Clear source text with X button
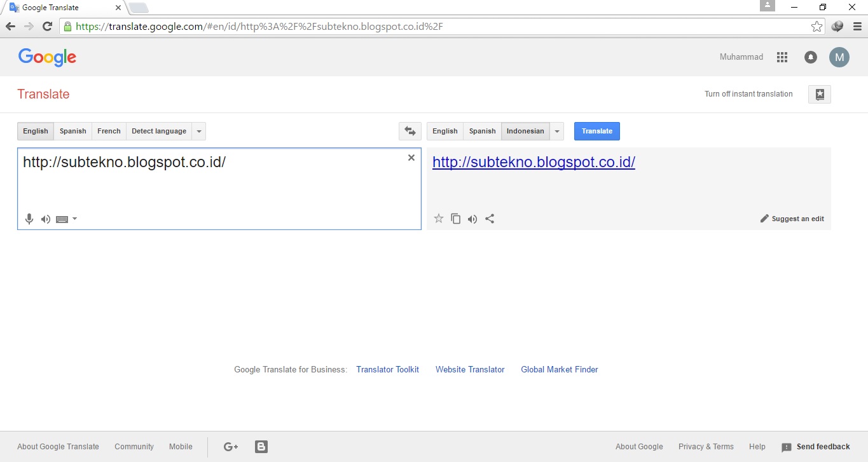Screen dimensions: 868x462 click(x=411, y=158)
